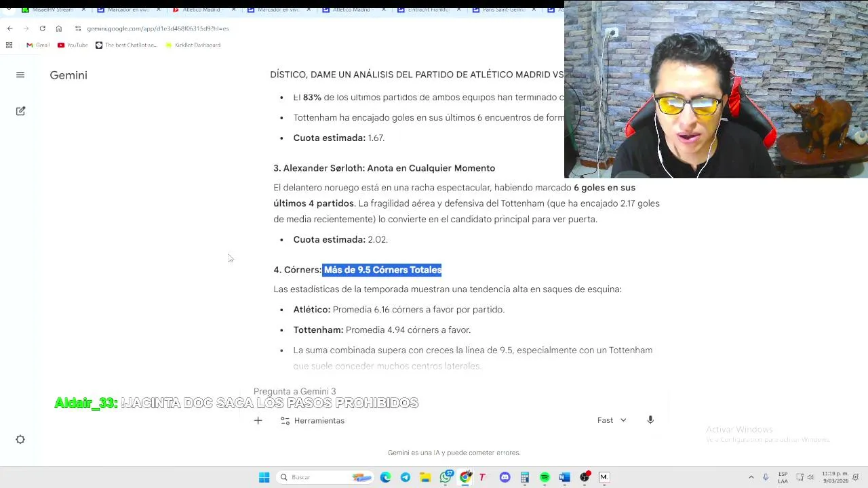Open the ESP LAA language switcher
The width and height of the screenshot is (868, 488).
click(x=783, y=477)
